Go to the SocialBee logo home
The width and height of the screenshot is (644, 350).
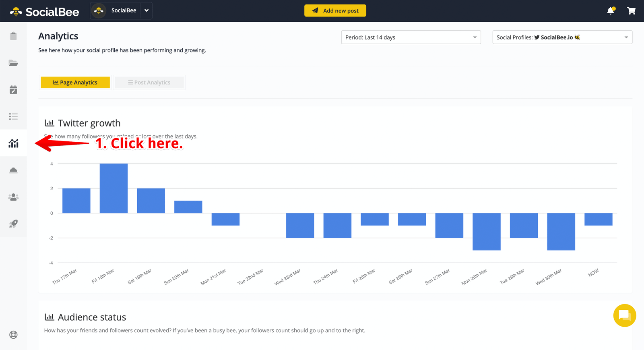click(44, 12)
